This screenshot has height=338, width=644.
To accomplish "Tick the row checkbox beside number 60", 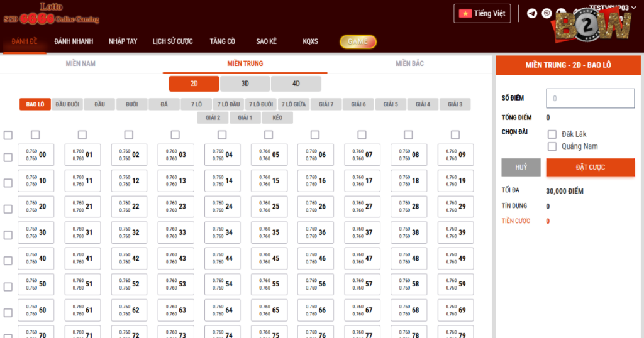I will point(8,313).
